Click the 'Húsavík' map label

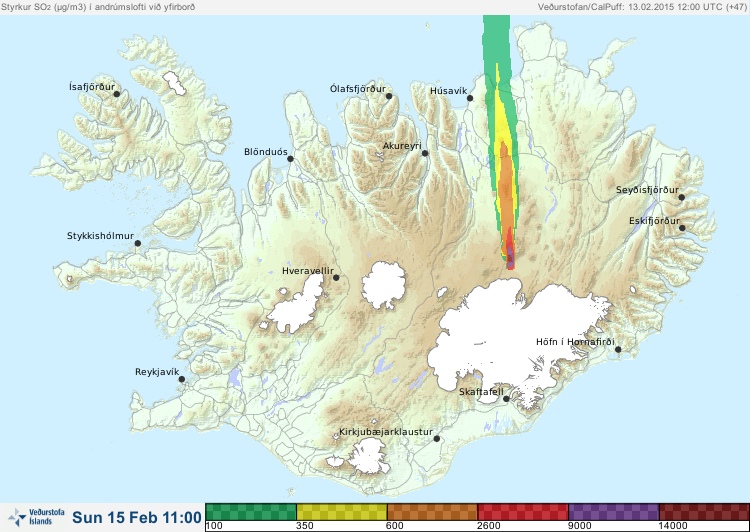click(448, 90)
